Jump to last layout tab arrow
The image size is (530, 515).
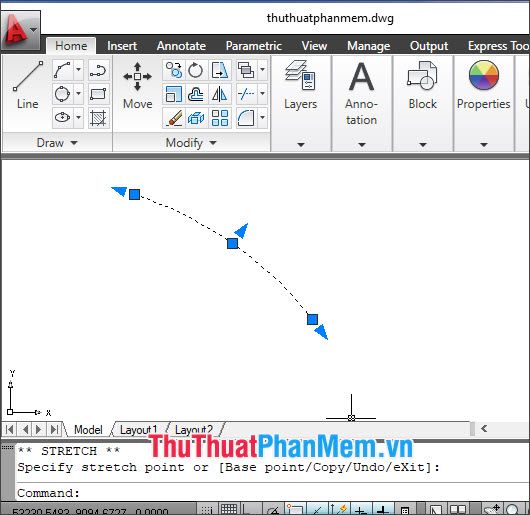tap(54, 430)
